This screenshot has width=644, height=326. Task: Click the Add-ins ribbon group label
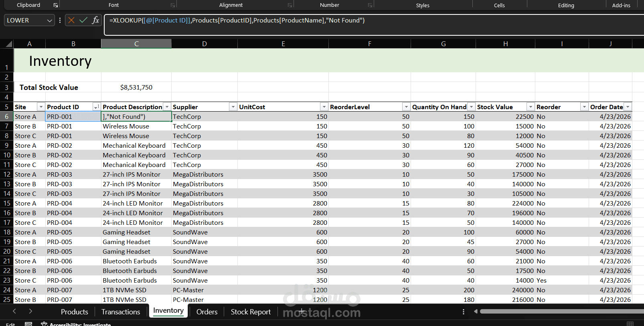621,5
